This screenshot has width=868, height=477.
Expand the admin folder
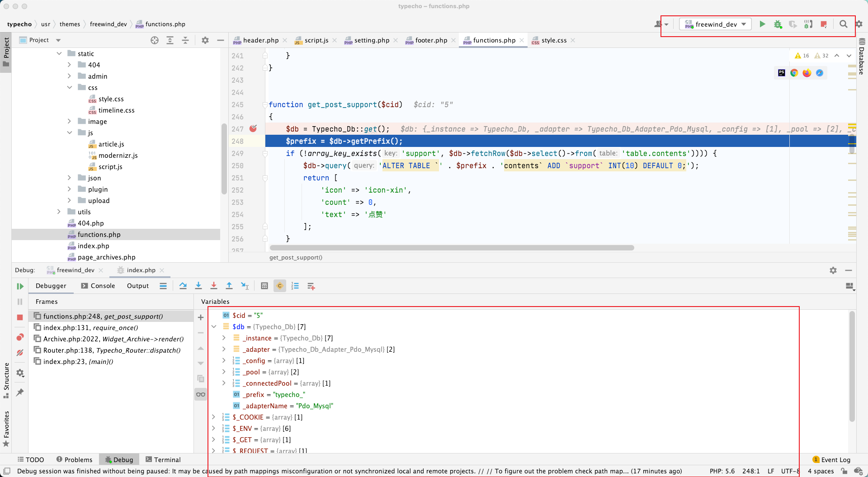tap(69, 76)
